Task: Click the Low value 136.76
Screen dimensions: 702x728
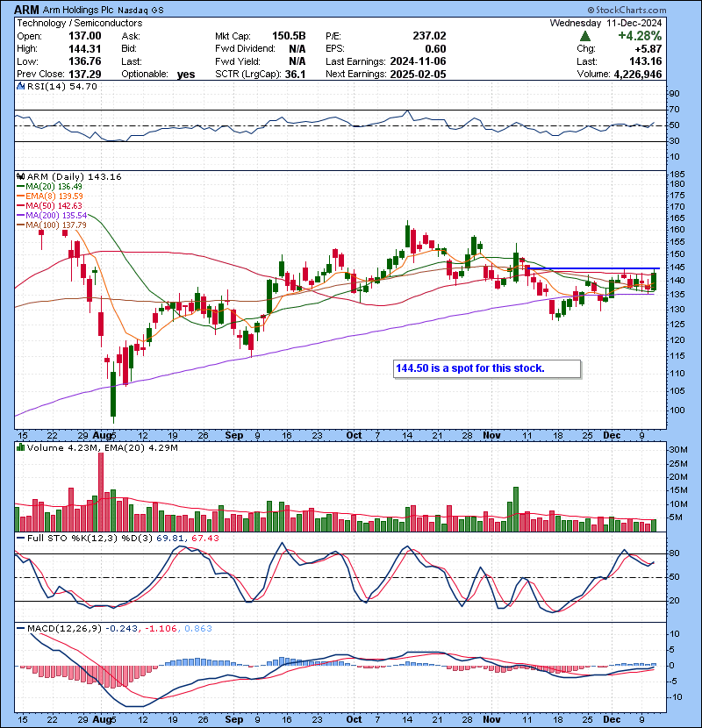Action: pyautogui.click(x=85, y=61)
